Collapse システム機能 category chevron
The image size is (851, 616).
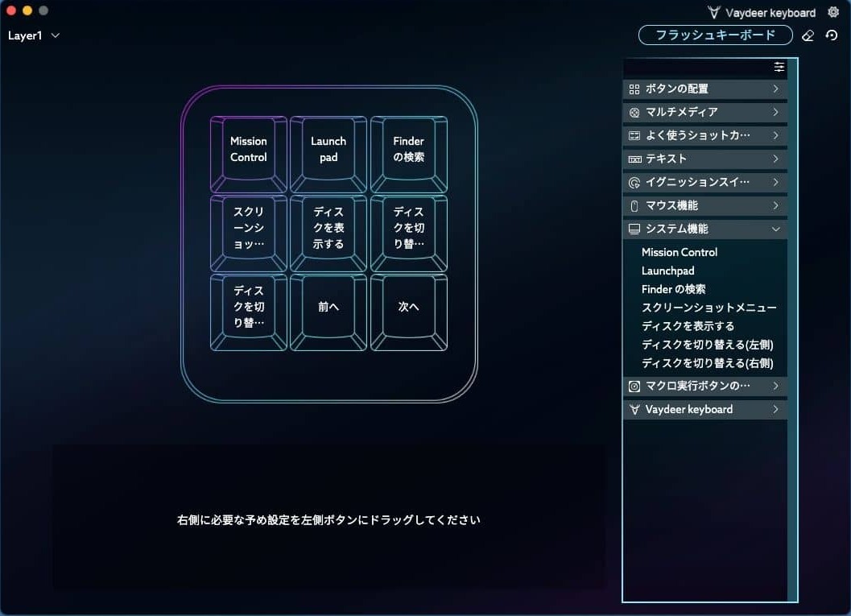[x=775, y=229]
